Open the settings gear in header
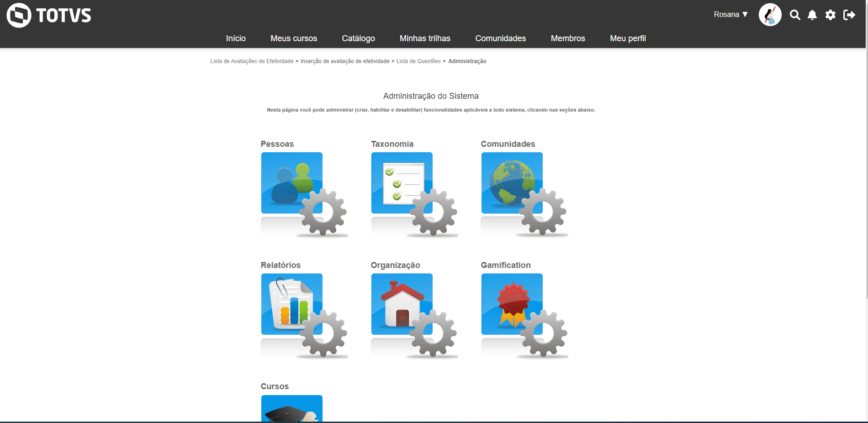 point(831,15)
